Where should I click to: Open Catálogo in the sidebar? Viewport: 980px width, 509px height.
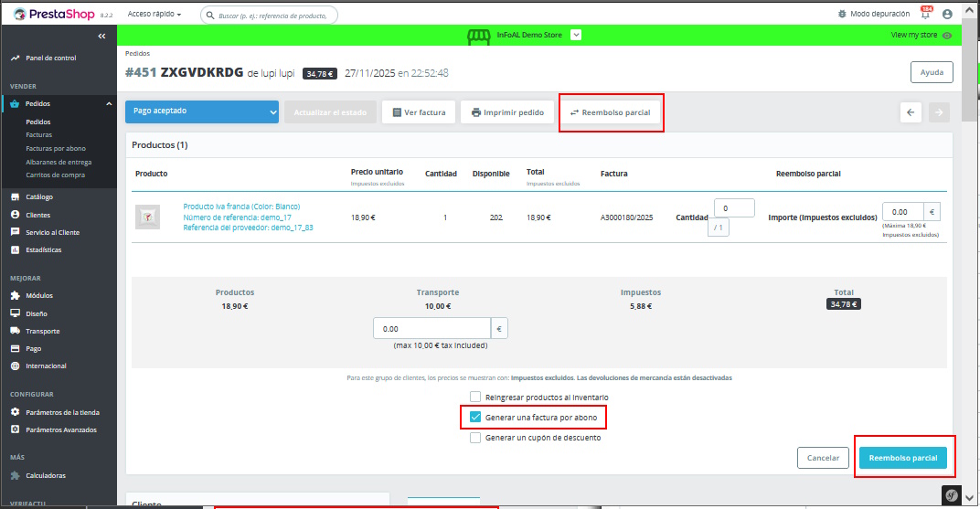(x=39, y=196)
